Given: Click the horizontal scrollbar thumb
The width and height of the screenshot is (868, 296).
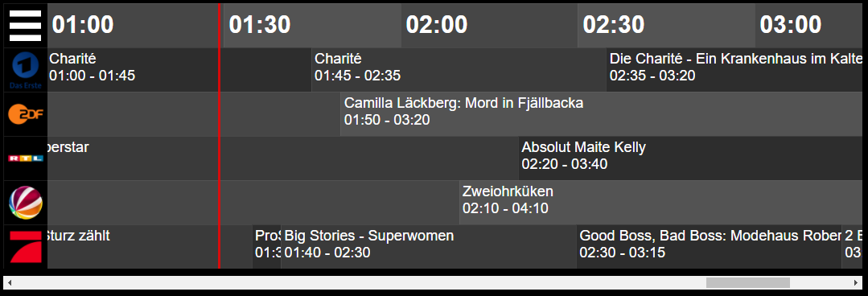Looking at the screenshot, I should point(748,282).
